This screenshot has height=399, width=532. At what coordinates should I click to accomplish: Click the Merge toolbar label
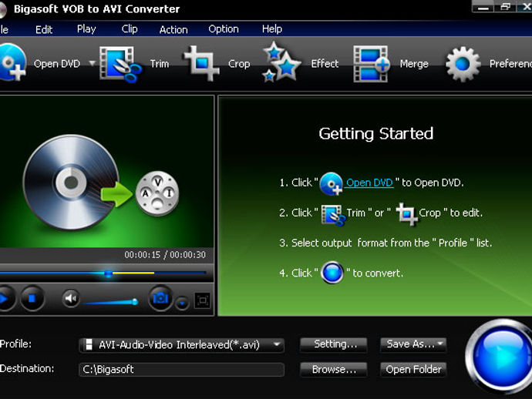click(414, 64)
